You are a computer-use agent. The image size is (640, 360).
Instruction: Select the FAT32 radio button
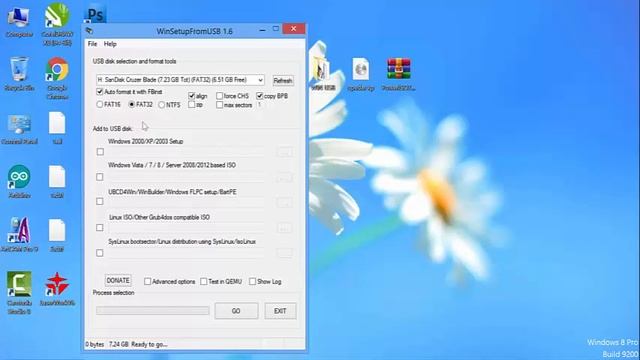[131, 104]
